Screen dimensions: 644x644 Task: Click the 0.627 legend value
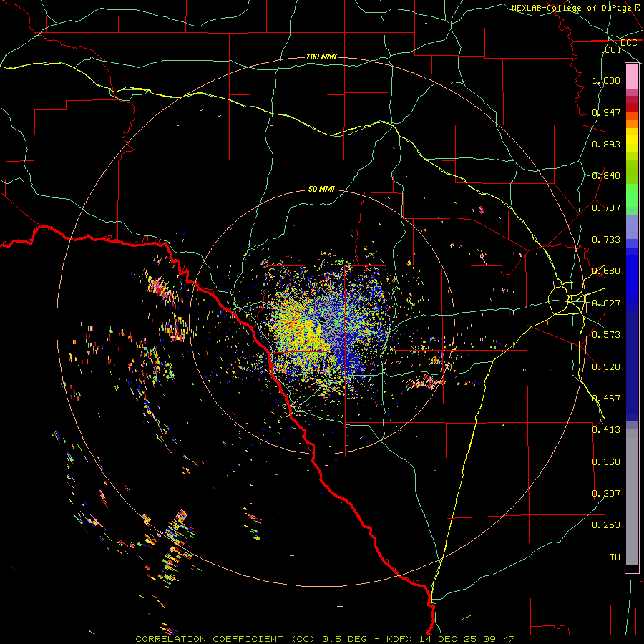606,303
